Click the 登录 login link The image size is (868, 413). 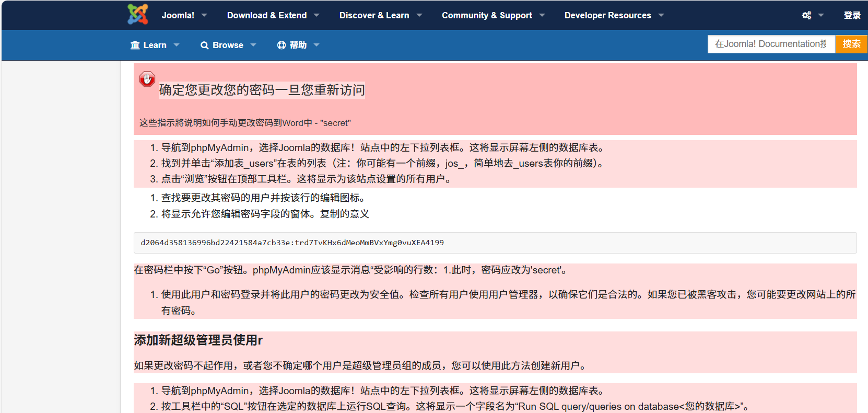[852, 15]
